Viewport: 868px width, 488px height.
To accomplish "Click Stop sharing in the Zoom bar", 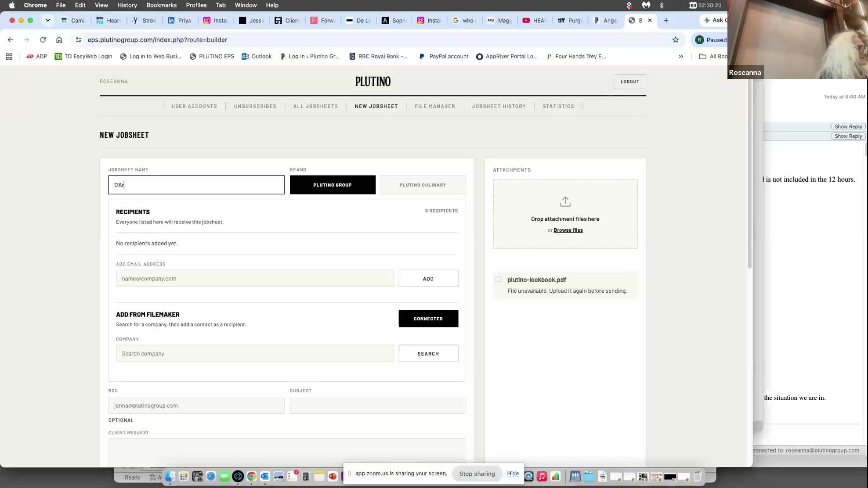I will pos(477,474).
